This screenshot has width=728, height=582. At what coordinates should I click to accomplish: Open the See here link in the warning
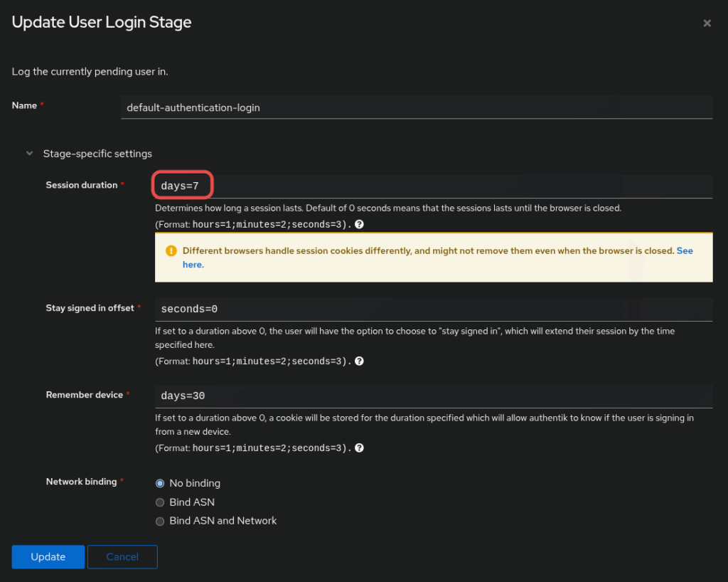(685, 251)
